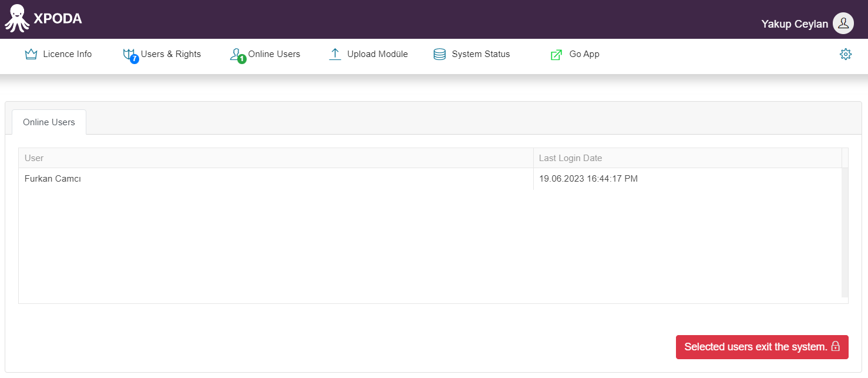Open the Online Users menu label
Image resolution: width=868 pixels, height=378 pixels.
pos(274,54)
